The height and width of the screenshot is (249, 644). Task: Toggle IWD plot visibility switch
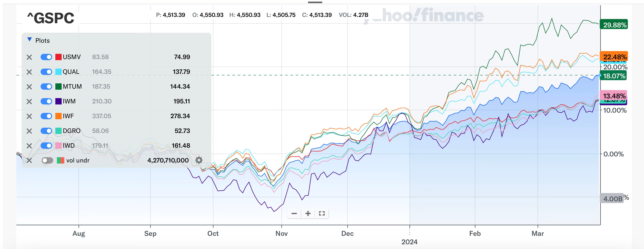click(x=46, y=146)
